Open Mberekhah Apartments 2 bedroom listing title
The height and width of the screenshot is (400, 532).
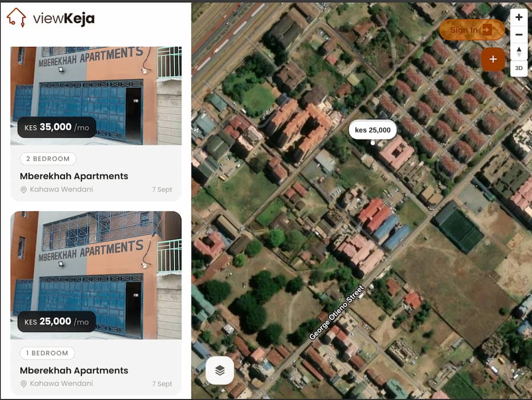click(74, 176)
